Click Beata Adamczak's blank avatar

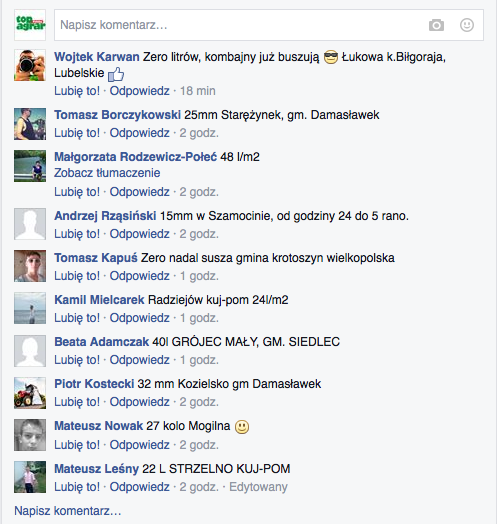point(30,351)
